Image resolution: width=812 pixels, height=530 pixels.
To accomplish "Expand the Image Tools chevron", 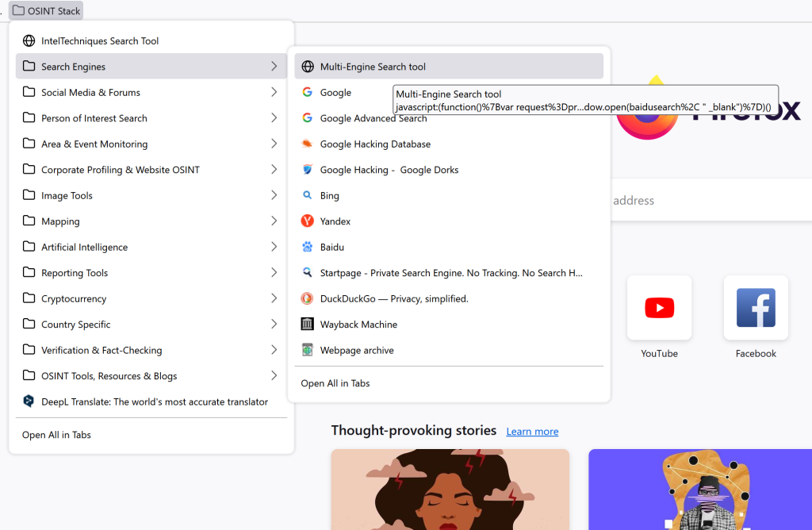I will (x=274, y=195).
